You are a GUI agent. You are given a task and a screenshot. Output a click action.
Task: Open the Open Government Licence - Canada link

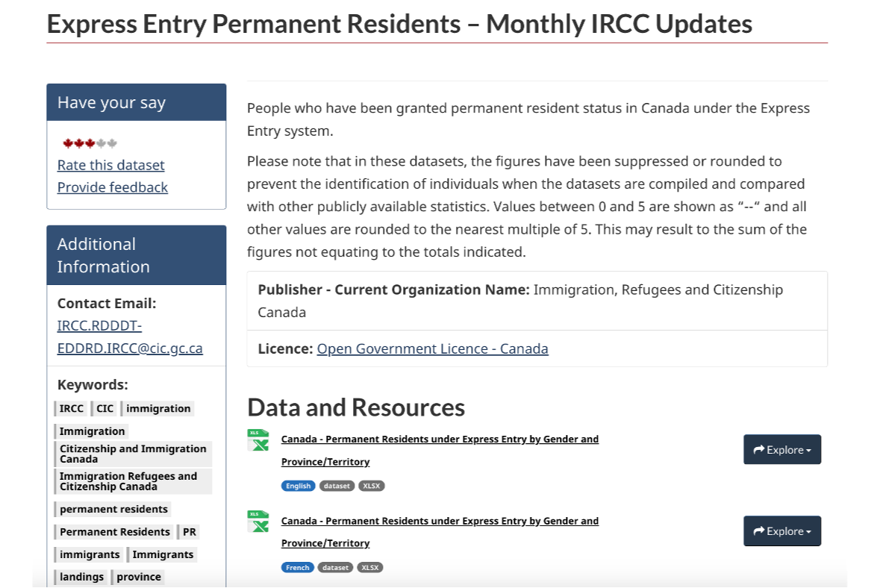pyautogui.click(x=432, y=348)
